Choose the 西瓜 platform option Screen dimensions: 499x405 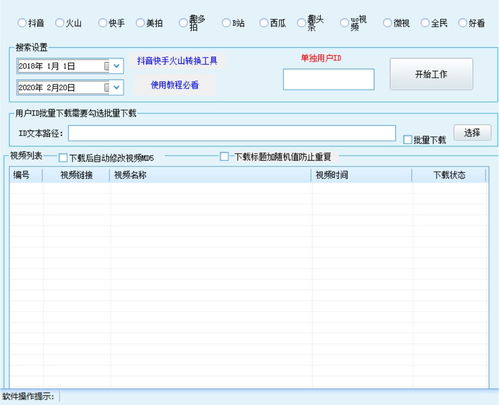pos(264,23)
